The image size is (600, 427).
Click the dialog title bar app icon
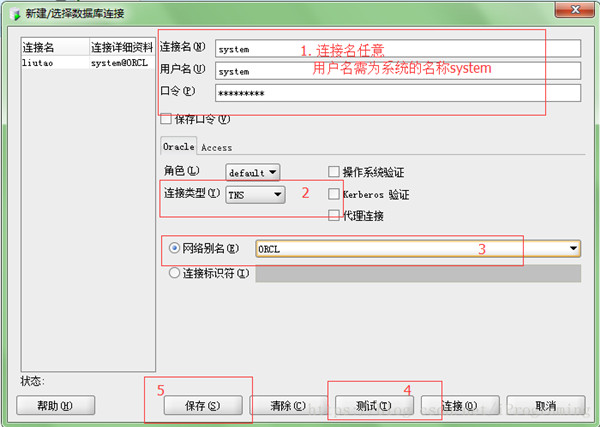[x=15, y=14]
